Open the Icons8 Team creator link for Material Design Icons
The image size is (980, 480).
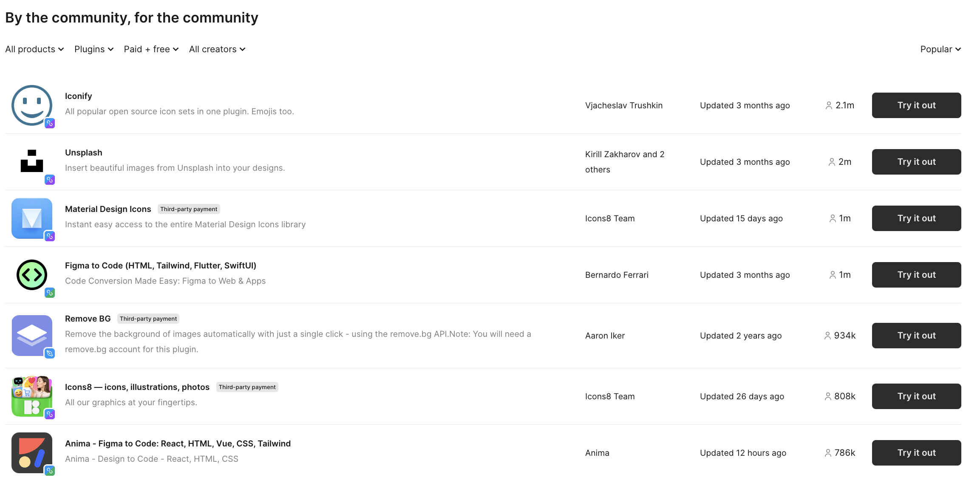(x=610, y=218)
